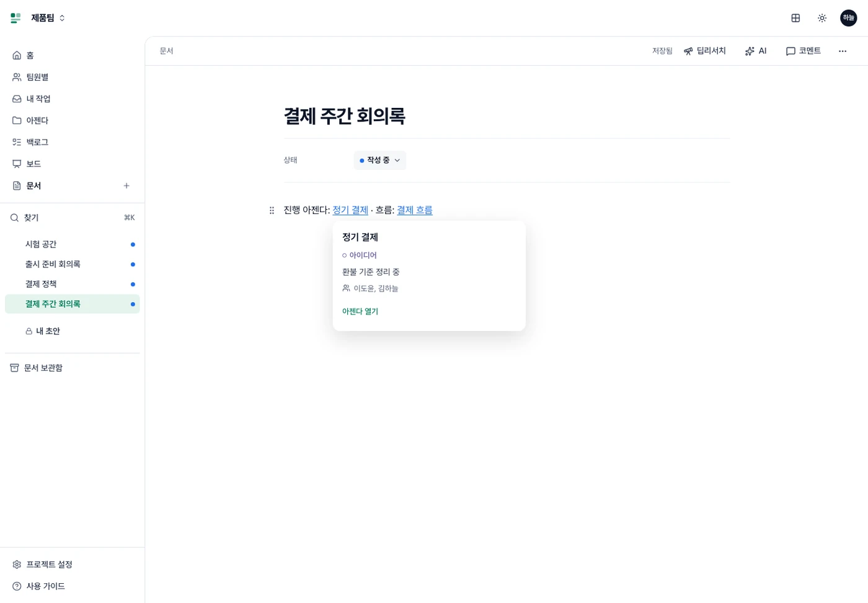Open the 결제 정책 document
This screenshot has width=868, height=603.
click(x=72, y=284)
